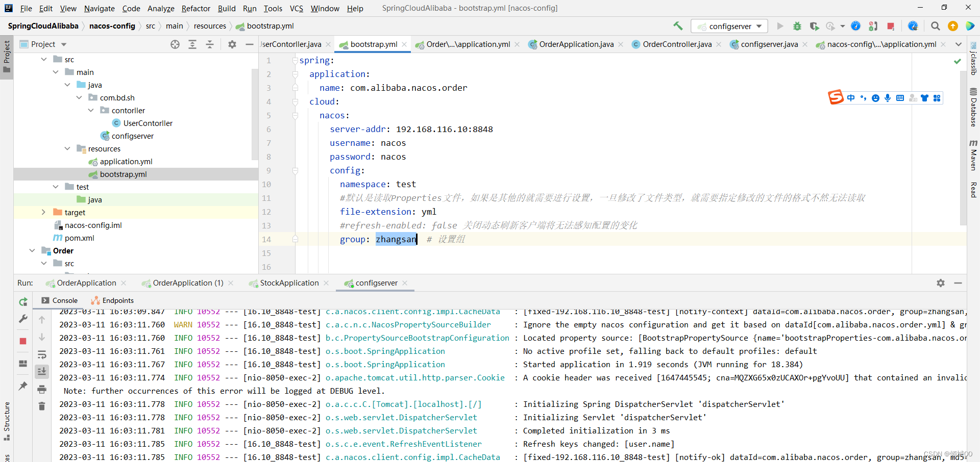Click the nacos-config breadcrumb
This screenshot has height=462, width=980.
[x=112, y=26]
